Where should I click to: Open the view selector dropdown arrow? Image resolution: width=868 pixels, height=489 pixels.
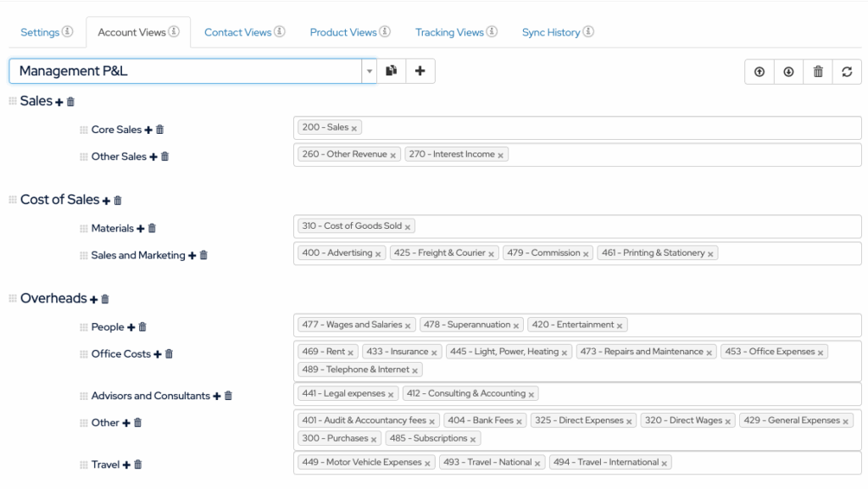tap(369, 71)
